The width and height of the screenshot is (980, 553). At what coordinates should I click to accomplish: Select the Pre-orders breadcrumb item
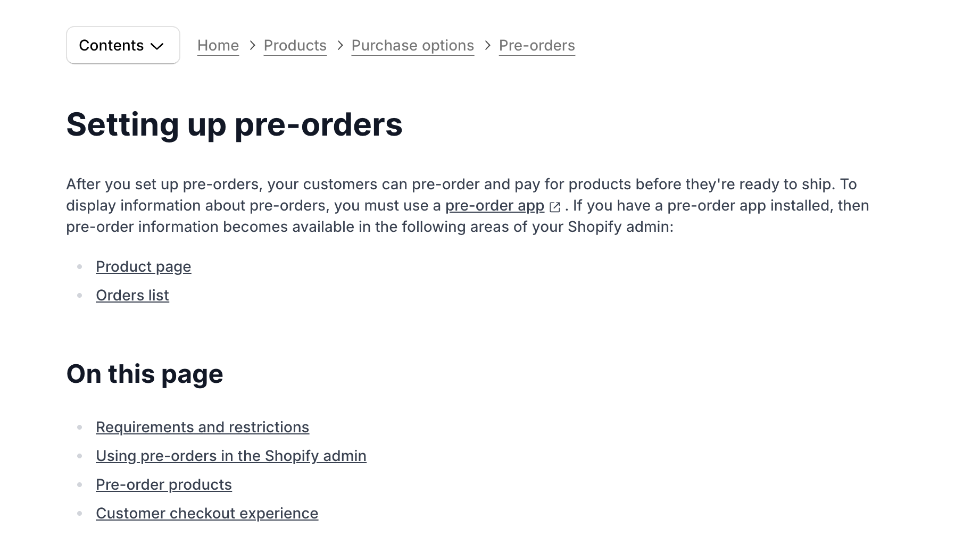click(536, 45)
